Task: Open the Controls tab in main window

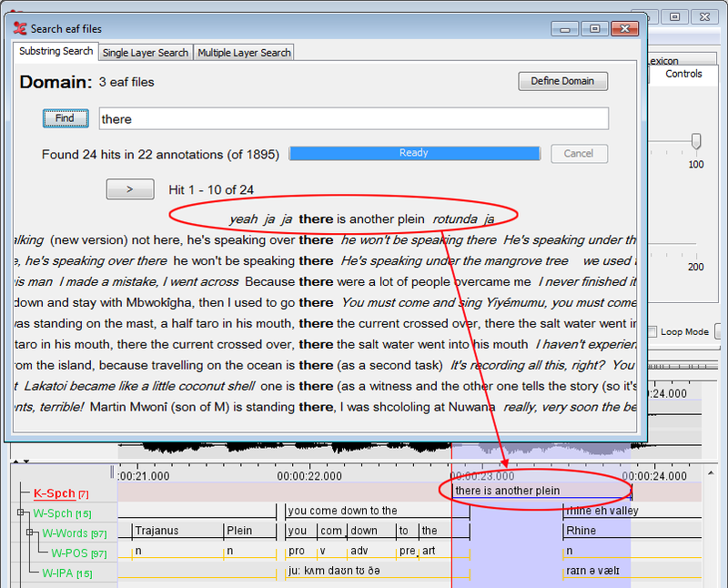Action: click(x=683, y=74)
